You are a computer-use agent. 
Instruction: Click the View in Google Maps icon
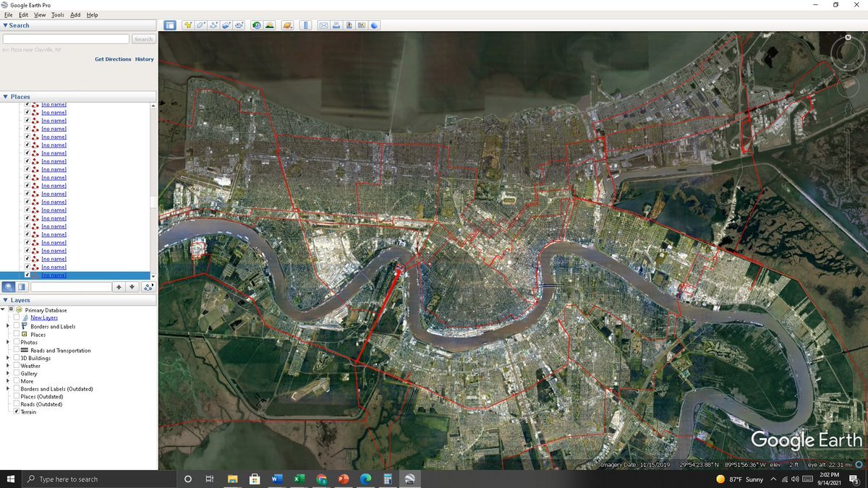[362, 25]
